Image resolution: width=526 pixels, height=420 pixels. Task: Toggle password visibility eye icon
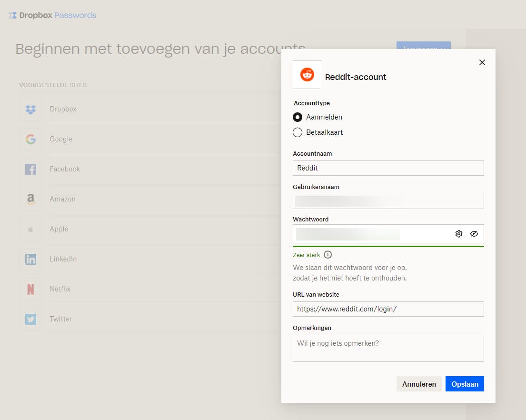pyautogui.click(x=474, y=234)
